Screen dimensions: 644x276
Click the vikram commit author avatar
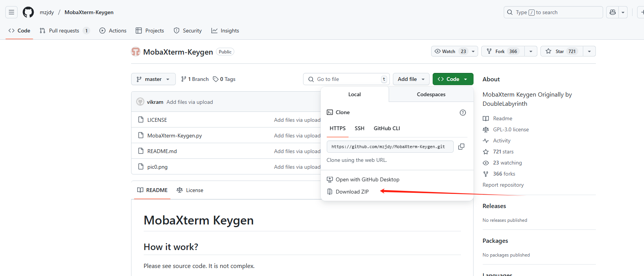point(140,102)
